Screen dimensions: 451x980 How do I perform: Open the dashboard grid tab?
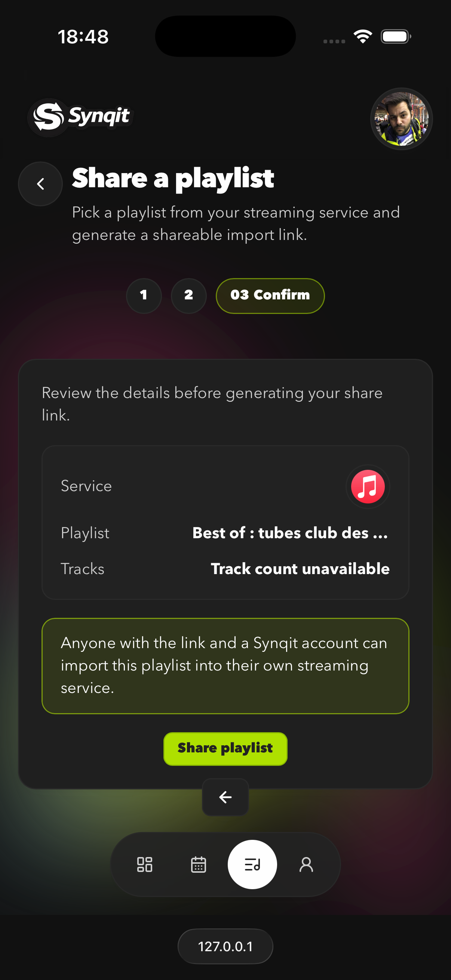pyautogui.click(x=145, y=865)
